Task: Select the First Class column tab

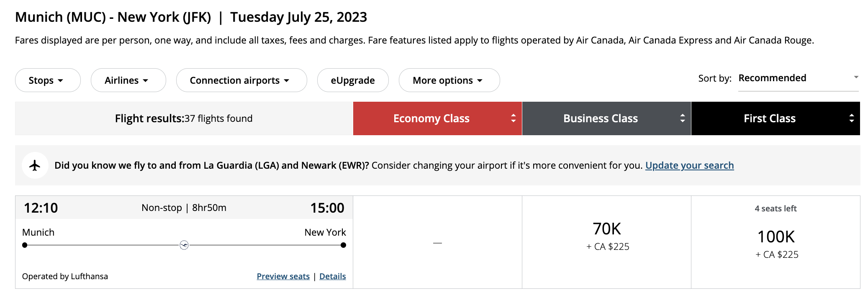Action: 769,118
